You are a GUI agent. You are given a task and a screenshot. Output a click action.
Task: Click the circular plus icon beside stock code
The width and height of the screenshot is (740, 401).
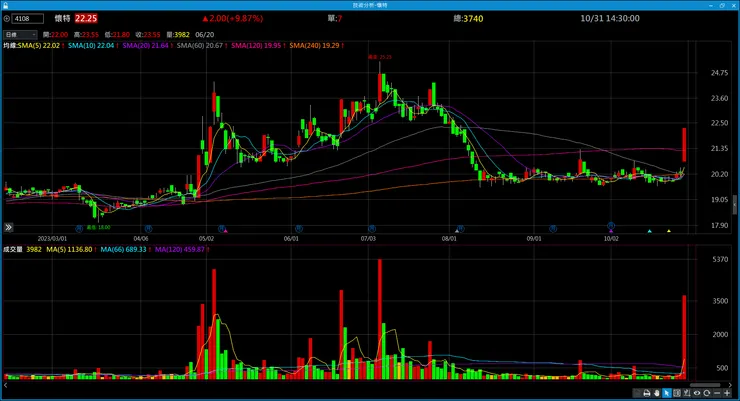click(x=7, y=18)
